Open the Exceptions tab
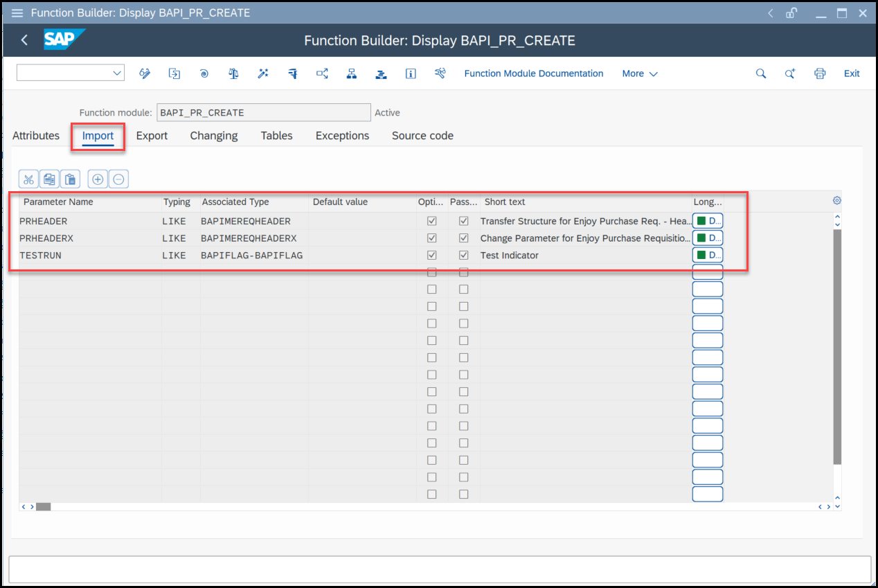The width and height of the screenshot is (878, 588). (342, 136)
